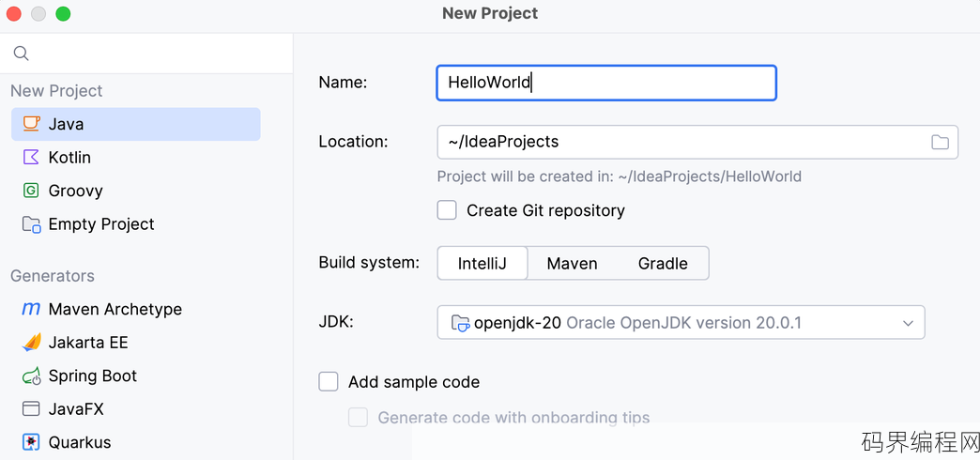Browse location using the folder icon
The width and height of the screenshot is (980, 460).
(x=940, y=142)
